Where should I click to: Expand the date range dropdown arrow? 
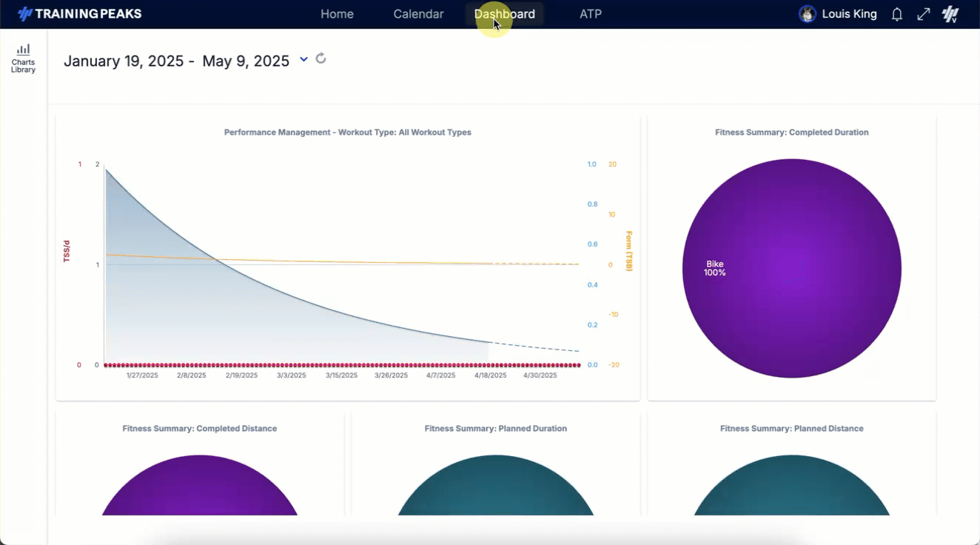pos(303,60)
